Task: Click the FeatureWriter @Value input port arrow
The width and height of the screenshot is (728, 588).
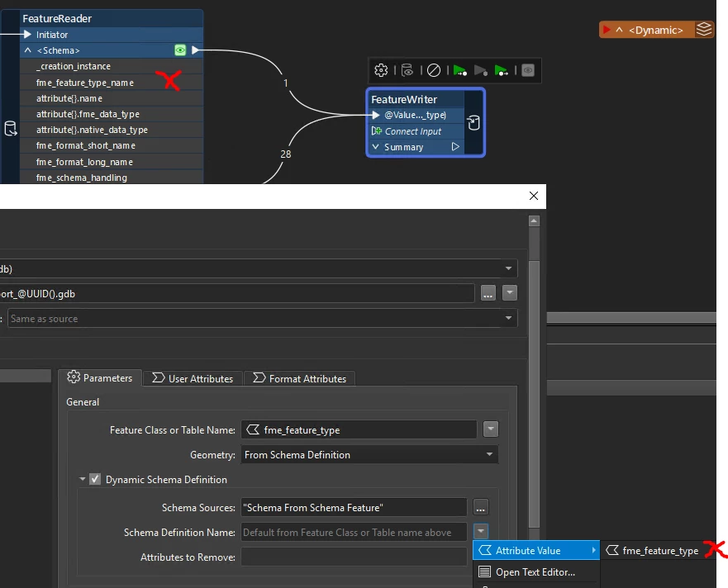Action: (x=376, y=115)
